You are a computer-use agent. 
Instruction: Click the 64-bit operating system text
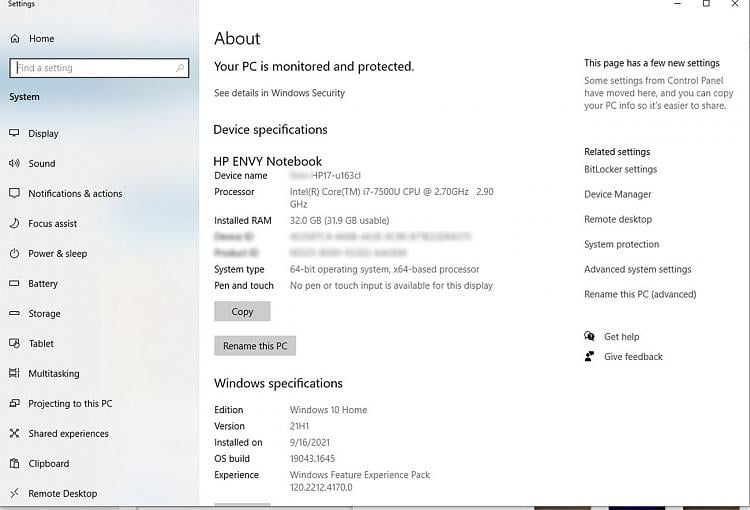tap(384, 269)
